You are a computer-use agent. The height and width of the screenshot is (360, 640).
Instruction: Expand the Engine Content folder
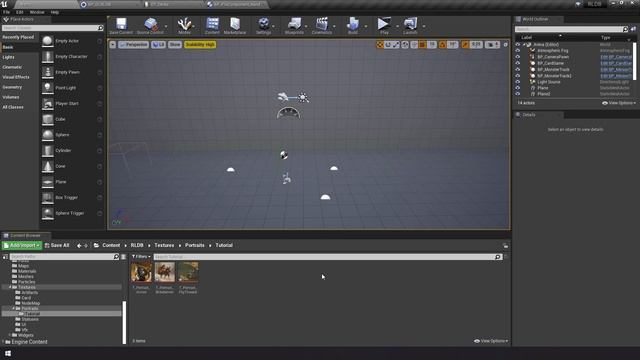pos(3,342)
